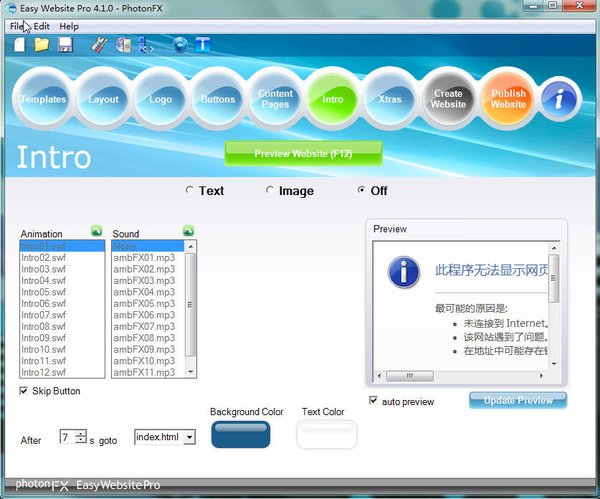Click green add icon above Animation list
Image resolution: width=600 pixels, height=499 pixels.
pos(97,231)
